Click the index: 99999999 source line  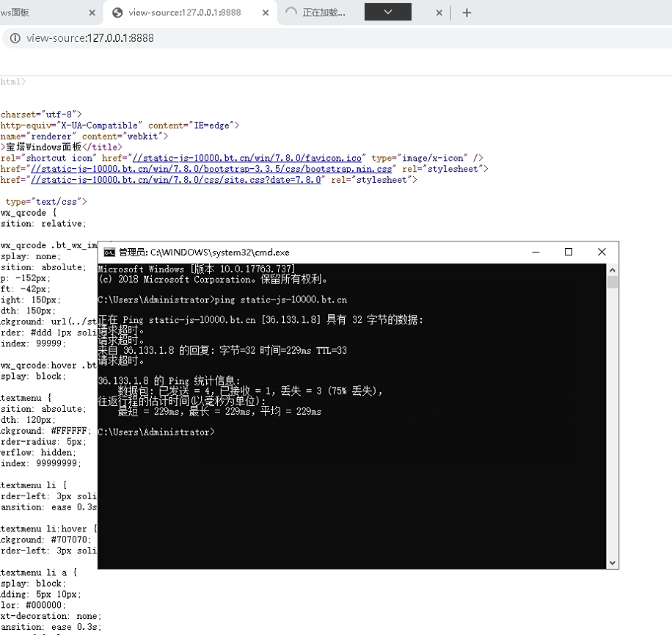pyautogui.click(x=40, y=463)
